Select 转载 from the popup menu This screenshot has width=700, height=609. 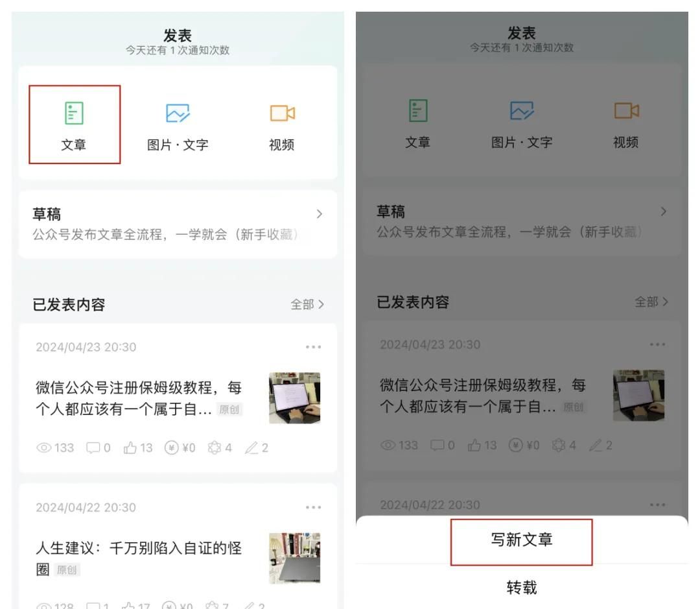(x=522, y=587)
